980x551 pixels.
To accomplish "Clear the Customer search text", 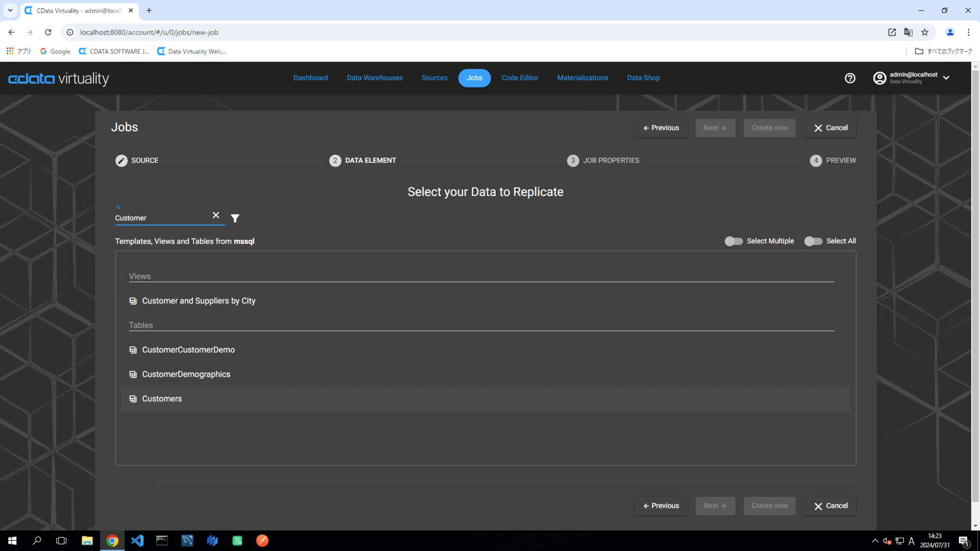I will [216, 215].
